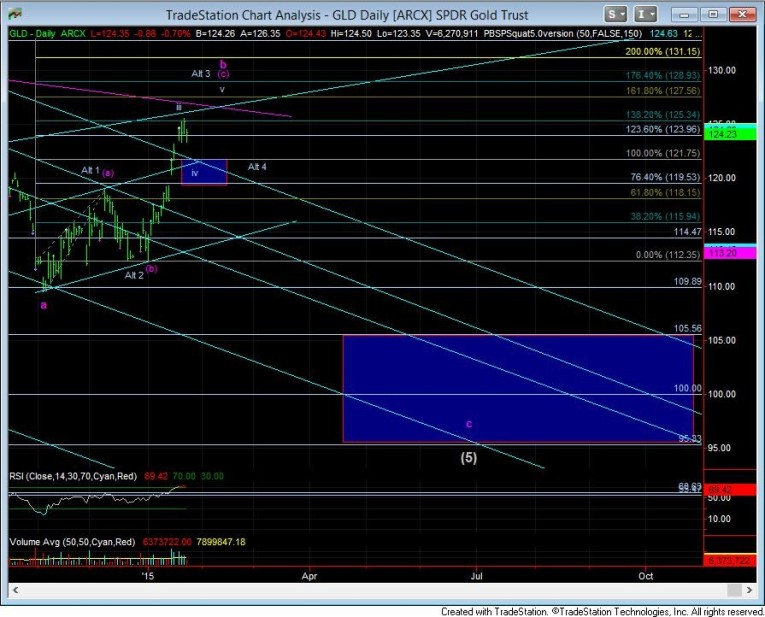Click the TradeStation chart icon in title bar
Screen dimensions: 765x617
15,14
